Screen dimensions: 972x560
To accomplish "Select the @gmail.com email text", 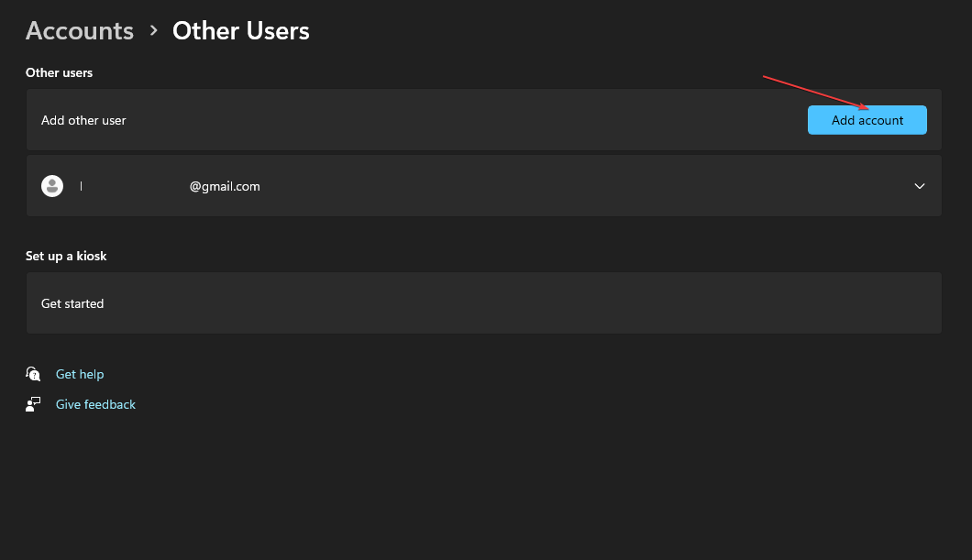I will [x=225, y=186].
